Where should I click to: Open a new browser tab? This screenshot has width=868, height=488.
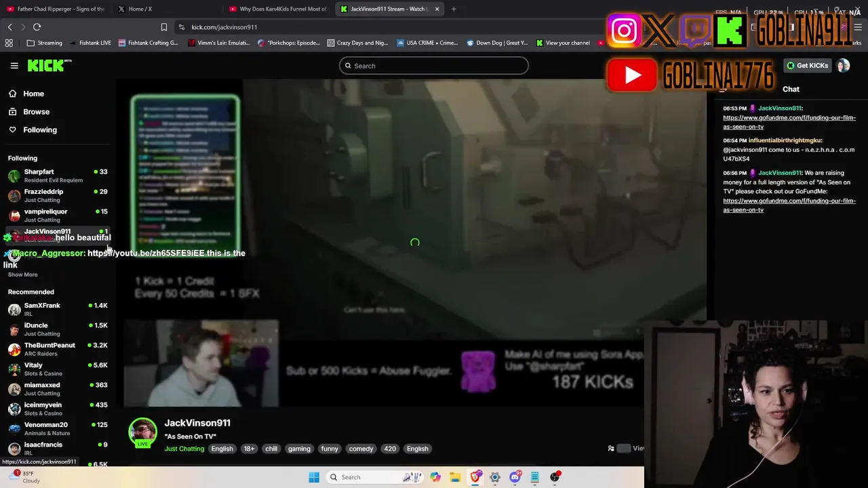(x=454, y=9)
